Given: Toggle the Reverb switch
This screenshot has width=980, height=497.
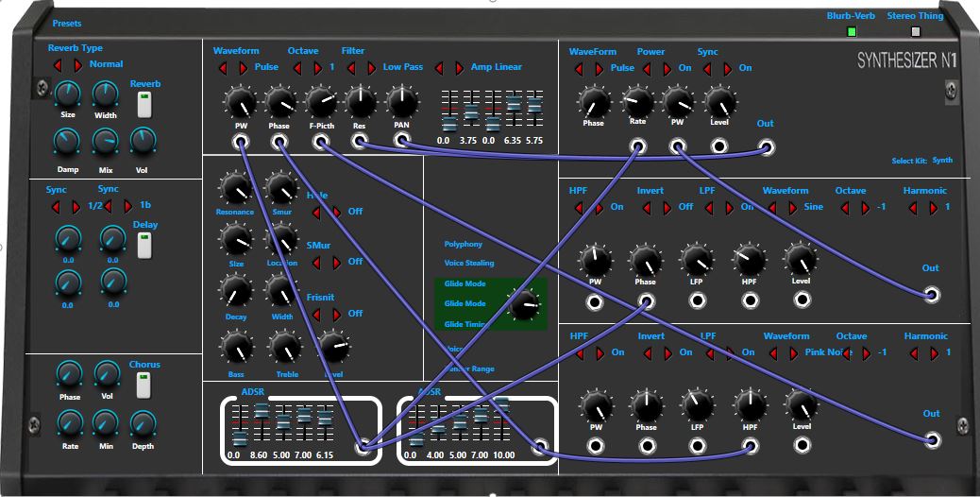Looking at the screenshot, I should tap(144, 105).
